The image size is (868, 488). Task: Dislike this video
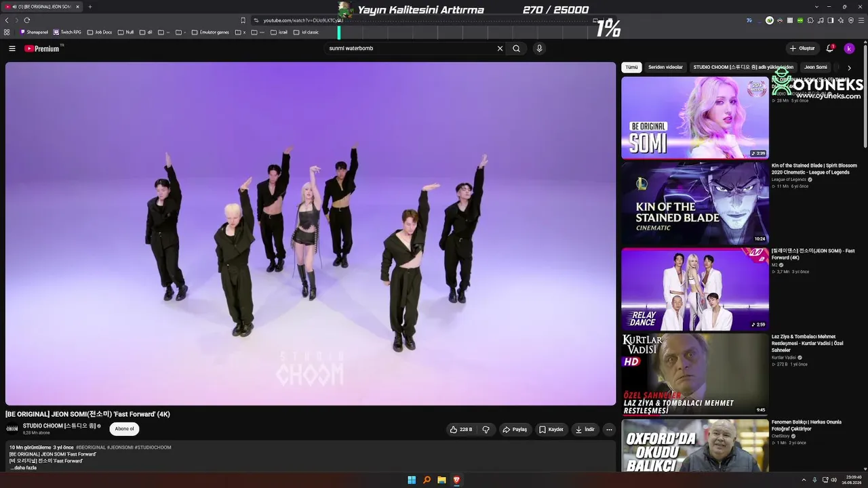[x=486, y=430]
